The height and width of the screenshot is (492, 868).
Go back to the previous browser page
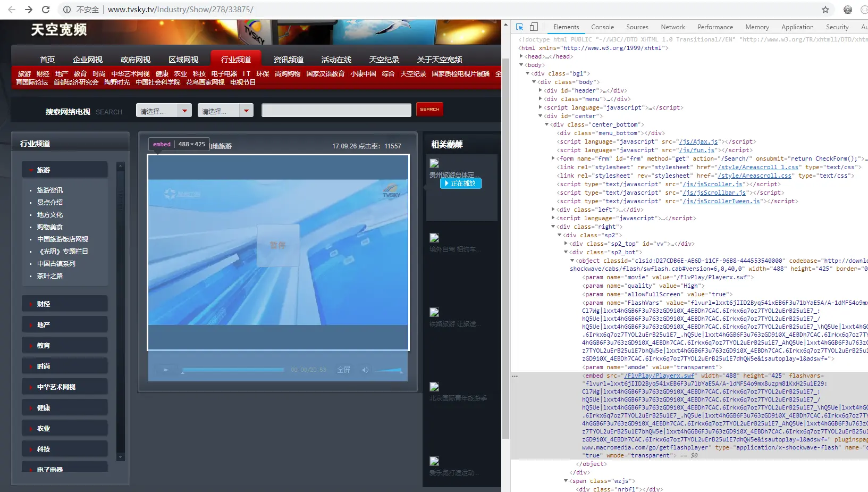(12, 10)
